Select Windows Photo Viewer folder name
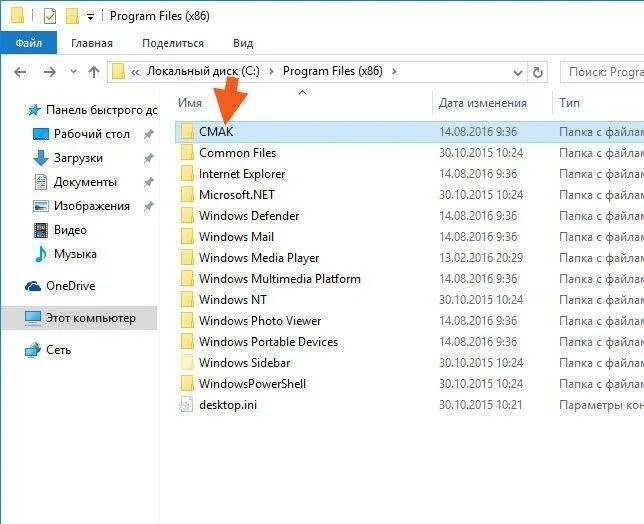644x524 pixels. [x=260, y=321]
